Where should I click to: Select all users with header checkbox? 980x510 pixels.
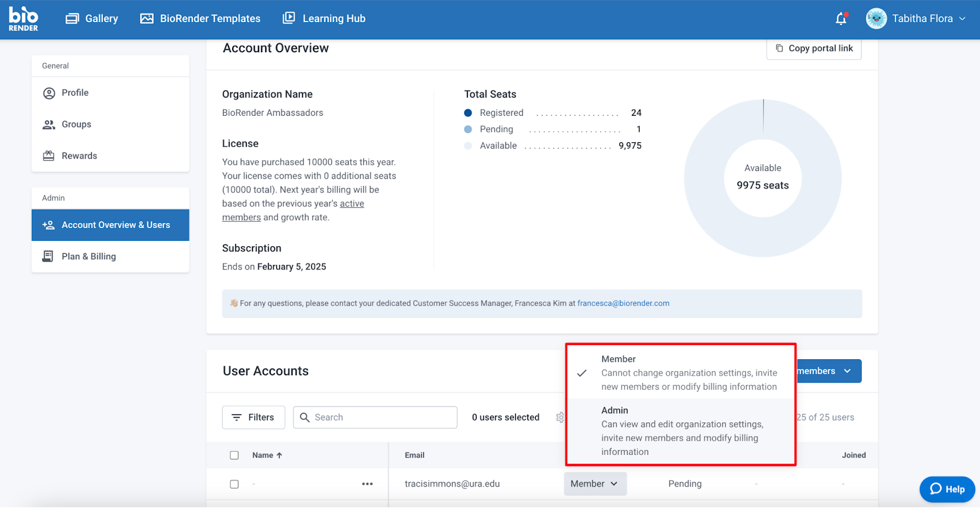click(x=234, y=455)
